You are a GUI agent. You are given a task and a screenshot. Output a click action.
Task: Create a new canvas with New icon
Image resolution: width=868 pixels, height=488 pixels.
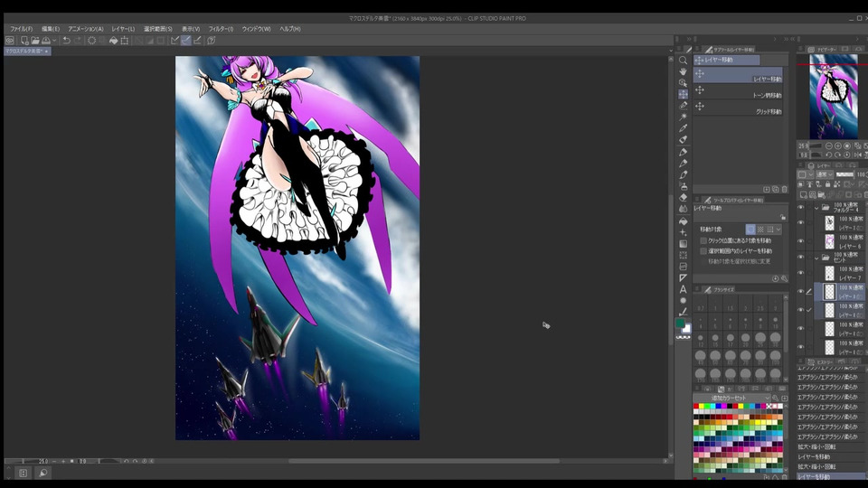click(24, 41)
